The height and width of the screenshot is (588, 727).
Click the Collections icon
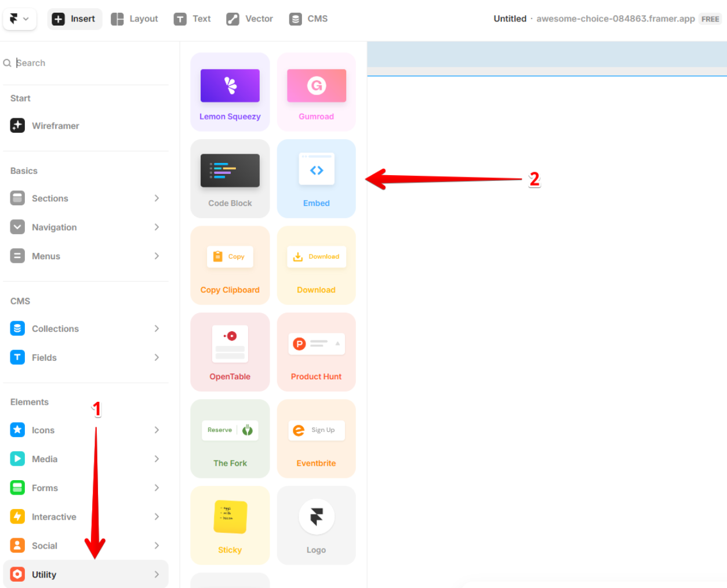pos(17,328)
